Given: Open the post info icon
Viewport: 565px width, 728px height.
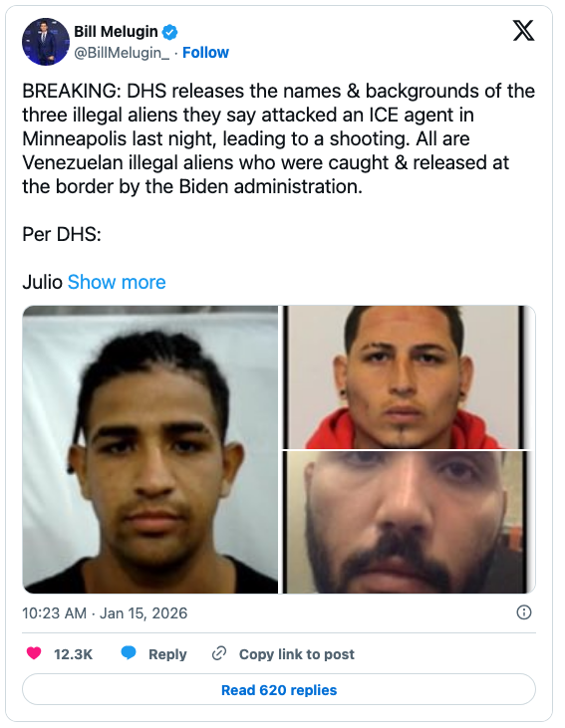Looking at the screenshot, I should 524,612.
